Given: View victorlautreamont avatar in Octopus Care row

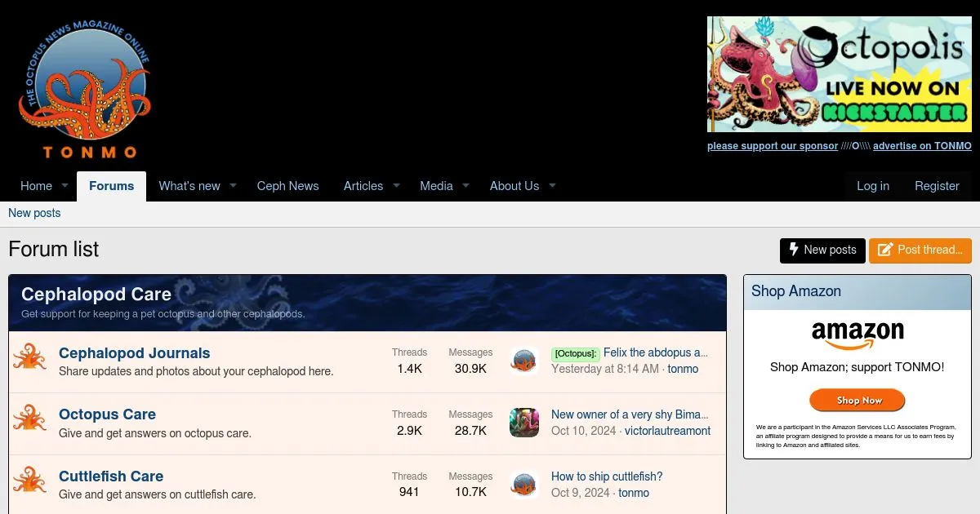Looking at the screenshot, I should (x=524, y=423).
